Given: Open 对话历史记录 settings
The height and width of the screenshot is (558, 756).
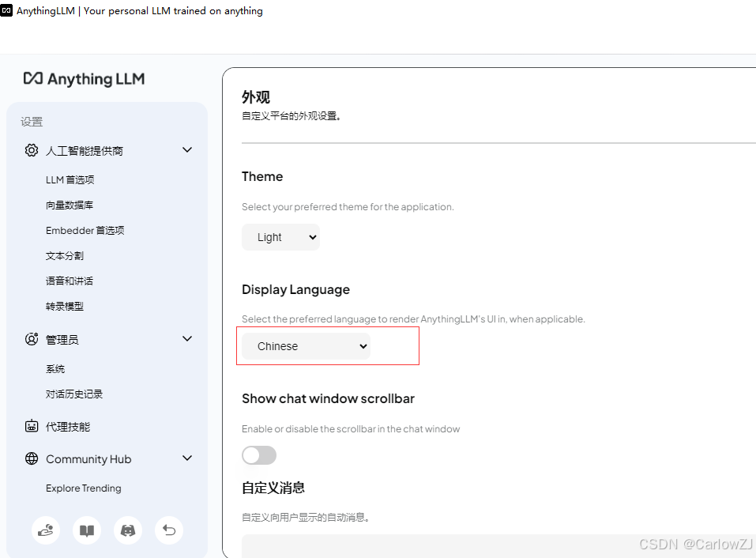Looking at the screenshot, I should pos(76,394).
